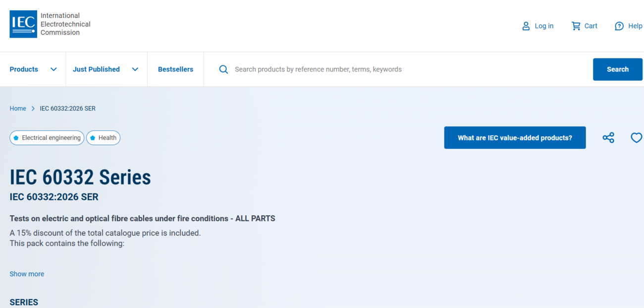
Task: Toggle the heart favorite icon
Action: (636, 138)
